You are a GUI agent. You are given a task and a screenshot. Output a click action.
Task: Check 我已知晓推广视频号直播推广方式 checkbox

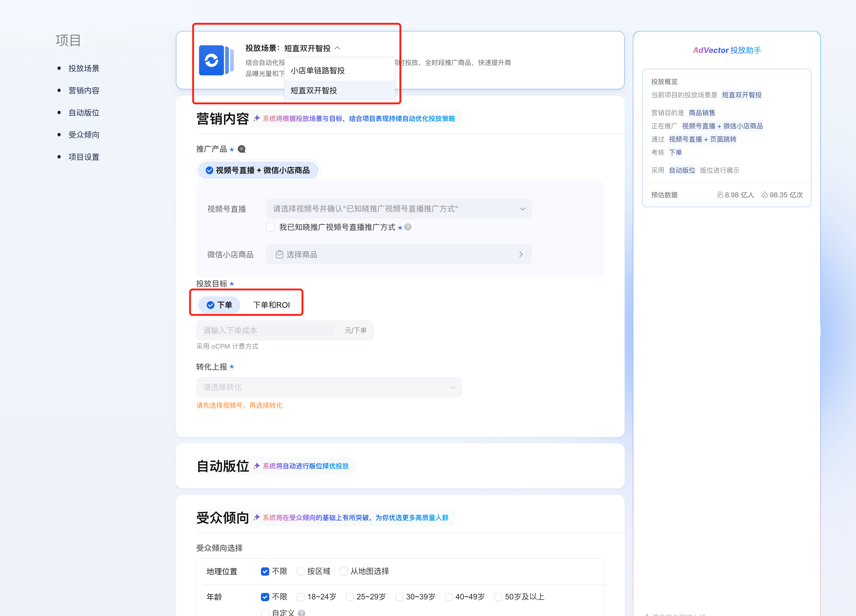tap(270, 227)
